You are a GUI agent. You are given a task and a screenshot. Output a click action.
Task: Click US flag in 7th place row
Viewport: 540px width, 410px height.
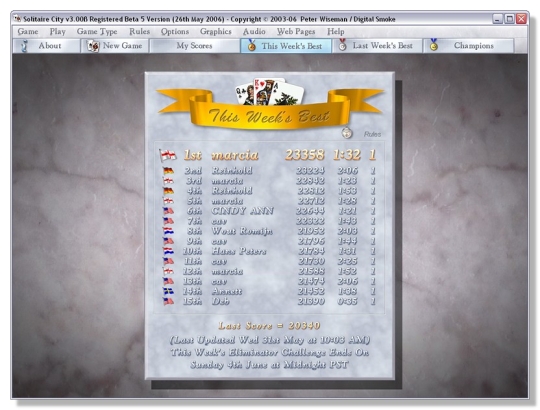[x=168, y=221]
